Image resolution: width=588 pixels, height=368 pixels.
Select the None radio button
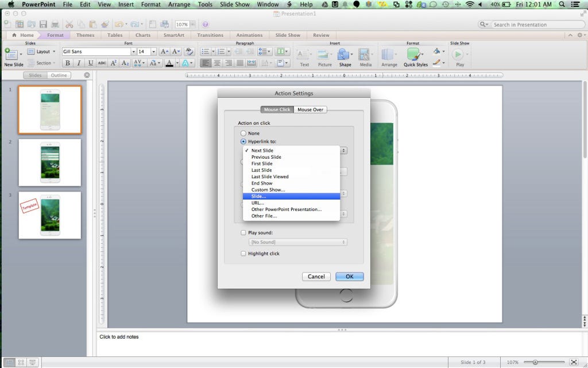[x=243, y=133]
